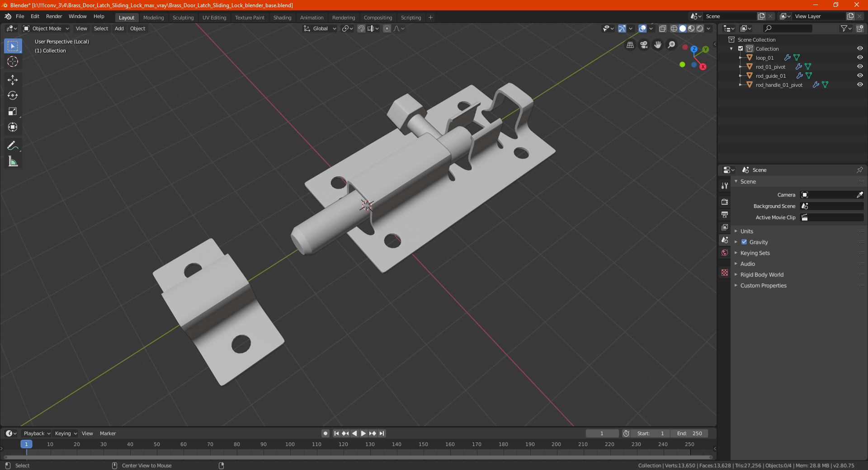Jump to the timeline end frame
868x470 pixels.
(382, 433)
